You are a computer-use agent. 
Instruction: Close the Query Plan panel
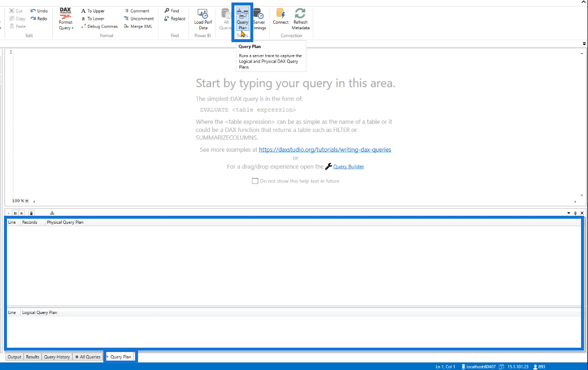582,213
